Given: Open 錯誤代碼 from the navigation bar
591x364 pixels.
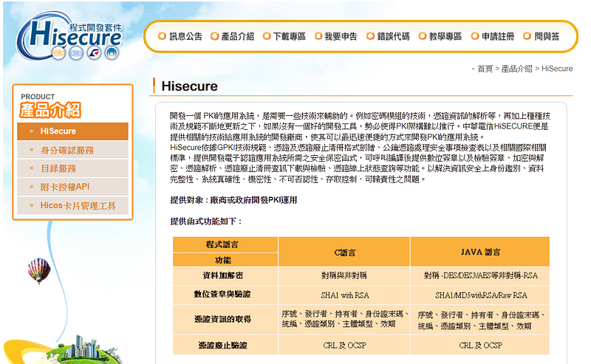Looking at the screenshot, I should pyautogui.click(x=389, y=36).
